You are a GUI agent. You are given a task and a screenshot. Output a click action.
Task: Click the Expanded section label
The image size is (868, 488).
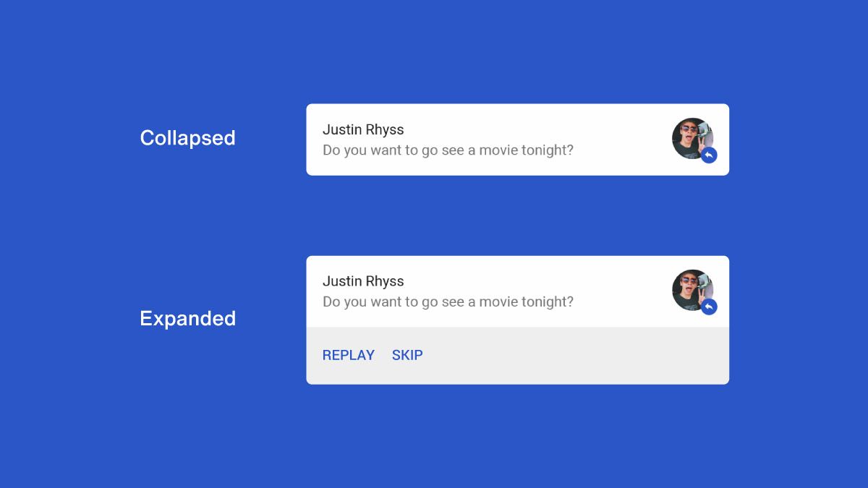pos(187,318)
